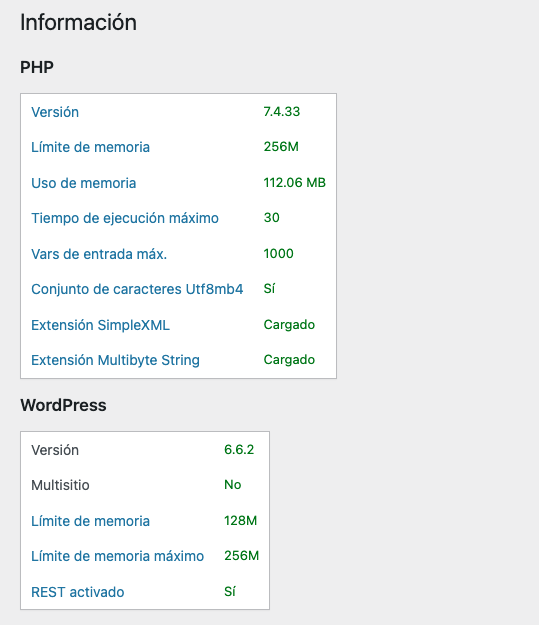Screen dimensions: 539x625
Task: Click the WordPress version value 6.6.2
Action: [239, 450]
